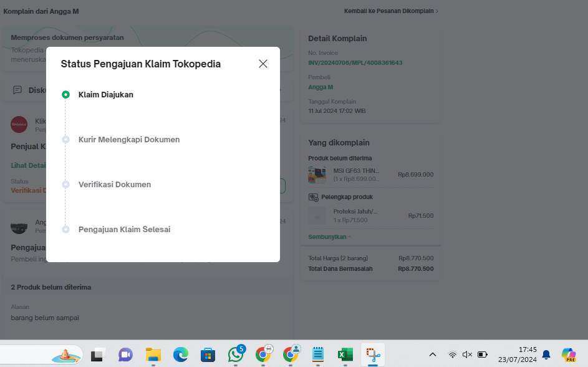This screenshot has width=588, height=367.
Task: Close the Status Pengajuan Klaim Tokopedia dialog
Action: coord(263,64)
